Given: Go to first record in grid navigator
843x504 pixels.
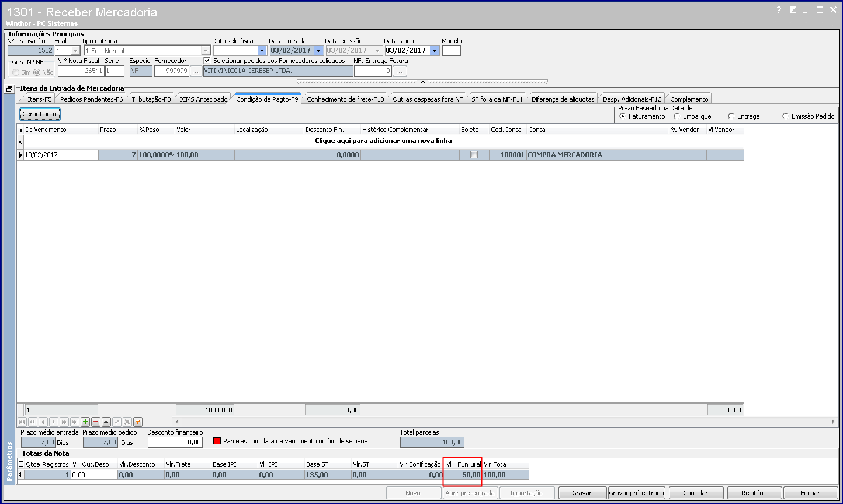Looking at the screenshot, I should pyautogui.click(x=22, y=422).
